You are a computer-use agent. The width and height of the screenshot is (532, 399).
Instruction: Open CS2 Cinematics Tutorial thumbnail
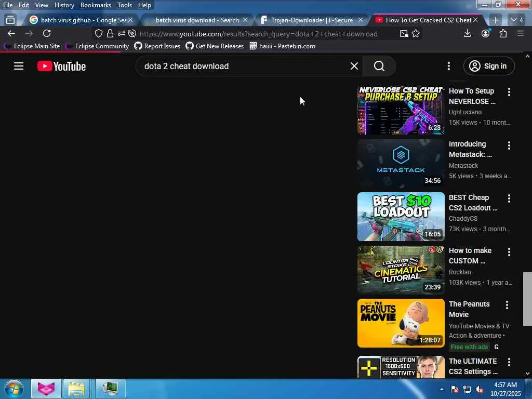[x=401, y=270]
